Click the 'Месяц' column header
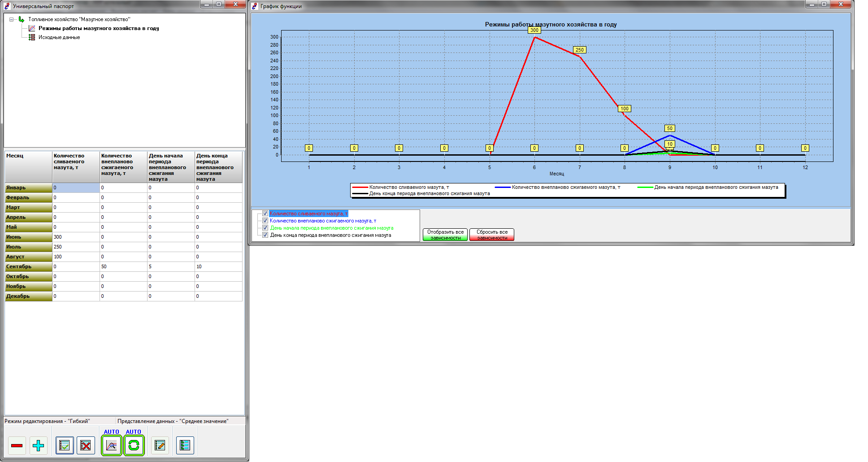The height and width of the screenshot is (462, 868). click(28, 167)
